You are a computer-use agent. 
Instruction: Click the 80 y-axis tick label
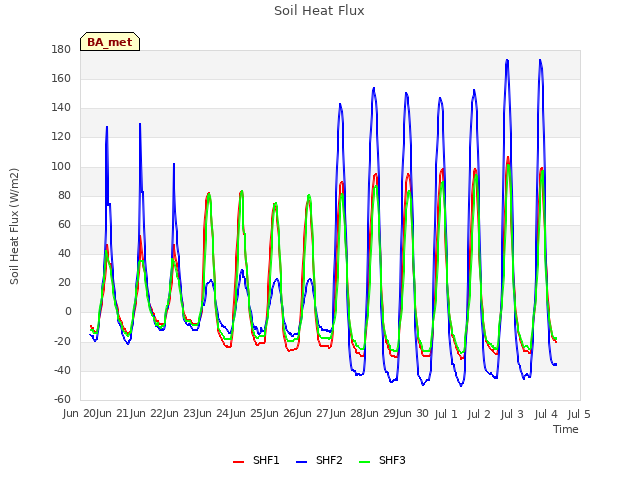[64, 195]
